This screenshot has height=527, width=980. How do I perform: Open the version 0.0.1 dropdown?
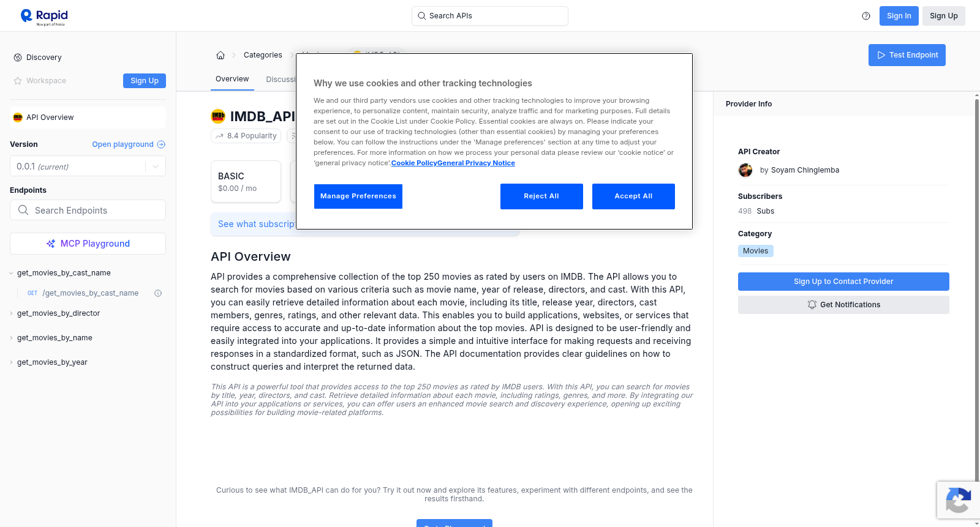click(88, 166)
